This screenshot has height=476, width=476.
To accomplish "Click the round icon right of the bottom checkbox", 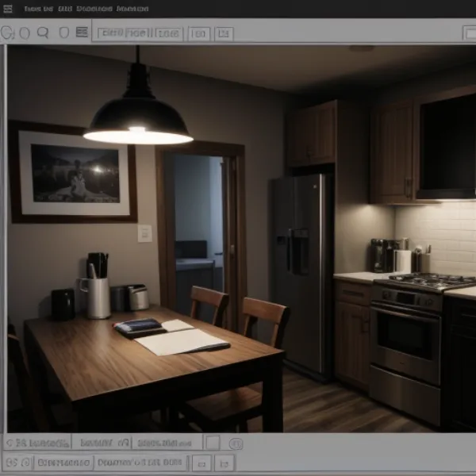I will point(236,444).
